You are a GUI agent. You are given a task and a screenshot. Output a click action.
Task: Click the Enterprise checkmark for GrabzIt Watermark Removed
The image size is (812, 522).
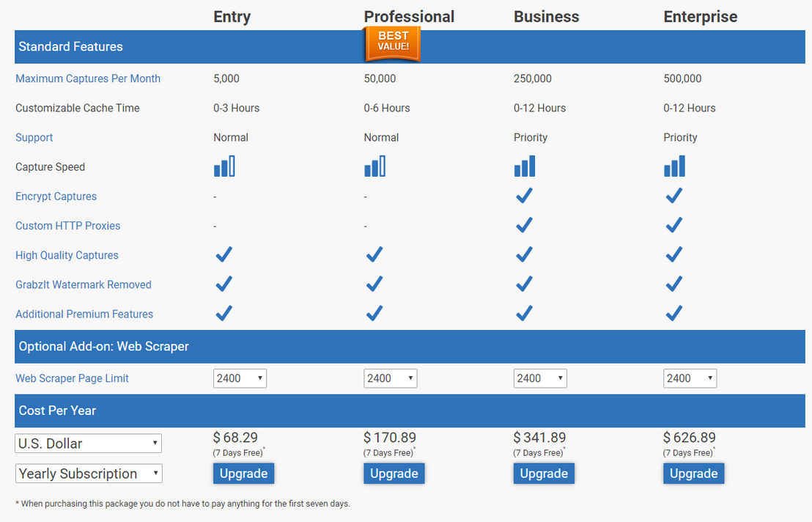coord(673,284)
